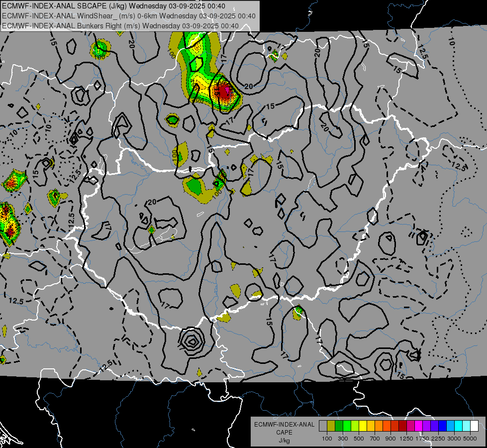Click the bright green legend swatch
The width and height of the screenshot is (487, 448).
coord(347,426)
